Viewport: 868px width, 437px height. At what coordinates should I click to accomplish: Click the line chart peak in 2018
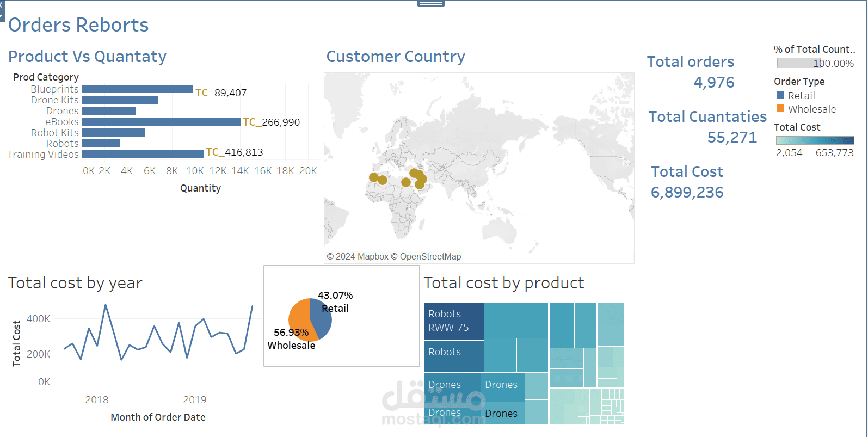point(106,305)
